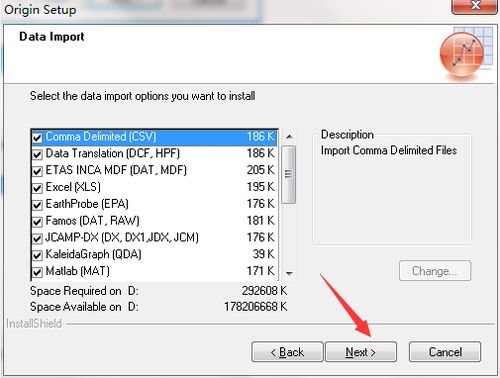Click the 171 K size value
The height and width of the screenshot is (378, 500).
(260, 271)
